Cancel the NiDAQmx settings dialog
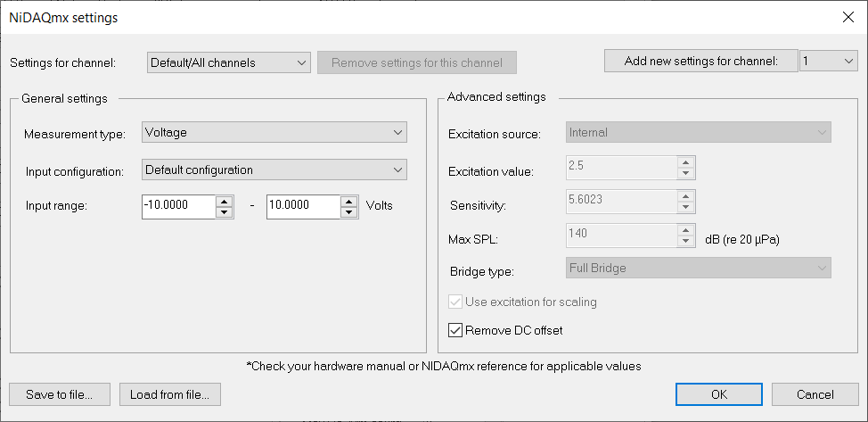 click(815, 394)
